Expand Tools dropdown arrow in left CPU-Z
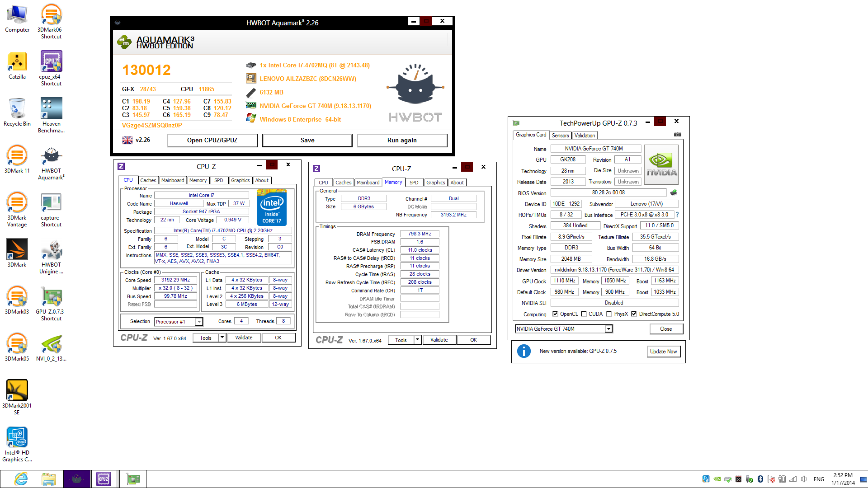 pos(222,338)
